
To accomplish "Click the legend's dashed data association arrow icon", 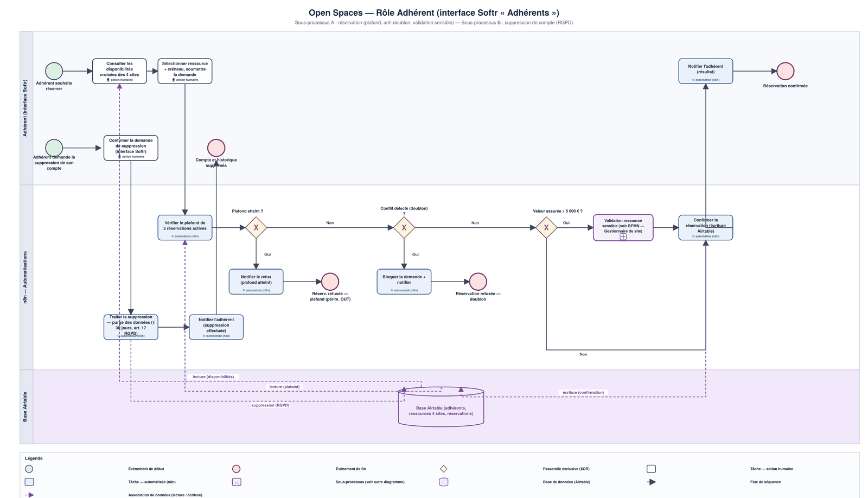I will (x=29, y=495).
